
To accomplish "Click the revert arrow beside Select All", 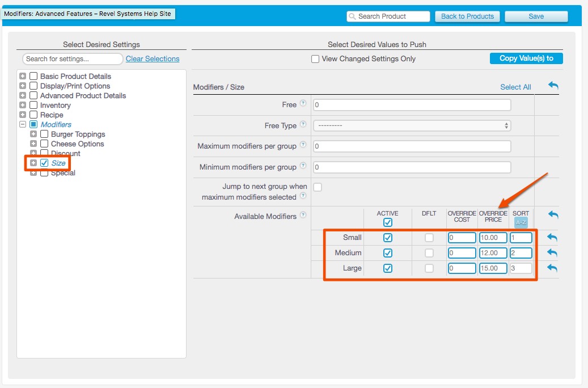I will tap(553, 86).
